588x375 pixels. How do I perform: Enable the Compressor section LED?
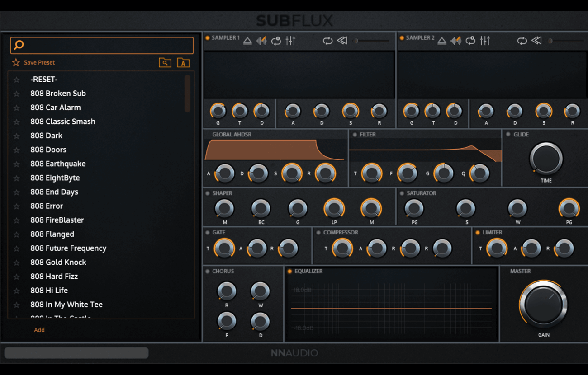coord(318,233)
